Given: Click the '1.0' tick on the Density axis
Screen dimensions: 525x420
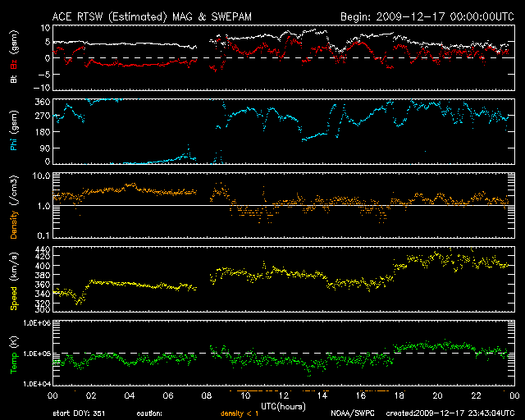Looking at the screenshot, I should [44, 206].
